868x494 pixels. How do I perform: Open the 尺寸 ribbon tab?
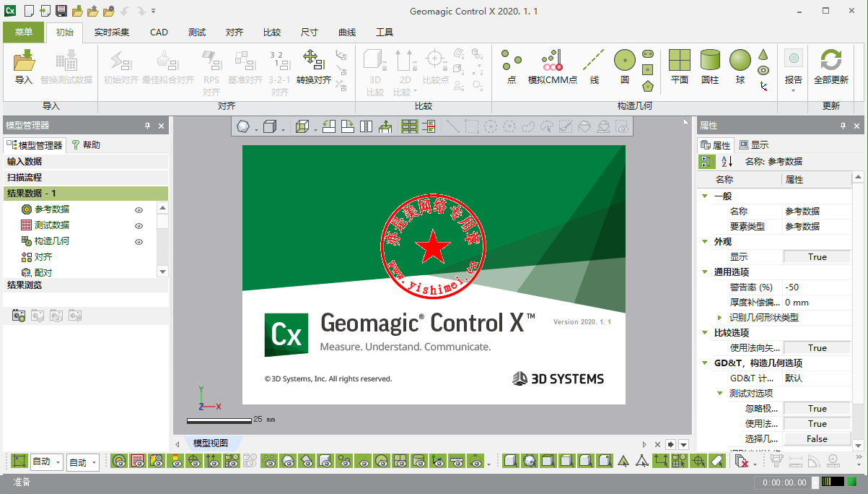(x=309, y=32)
